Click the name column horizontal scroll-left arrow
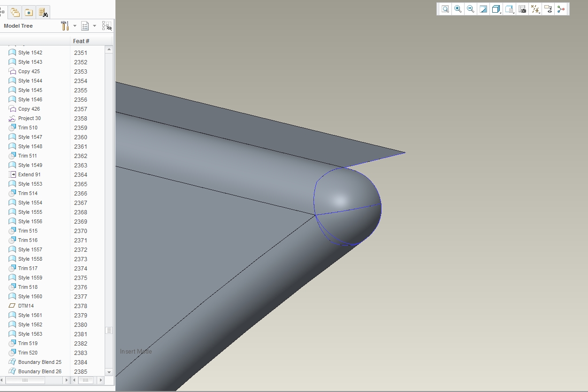This screenshot has height=392, width=588. tap(2, 380)
